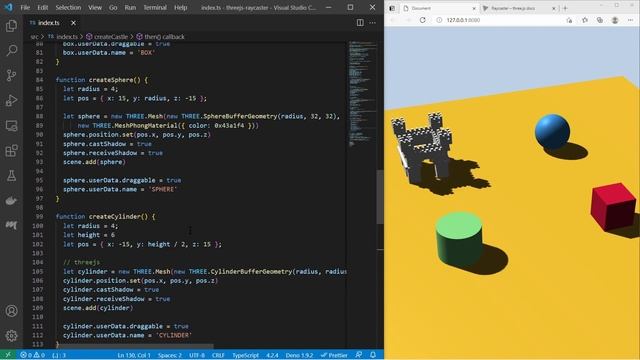This screenshot has height=360, width=640.
Task: Open the Accounts menu in activity bar
Action: click(x=11, y=311)
